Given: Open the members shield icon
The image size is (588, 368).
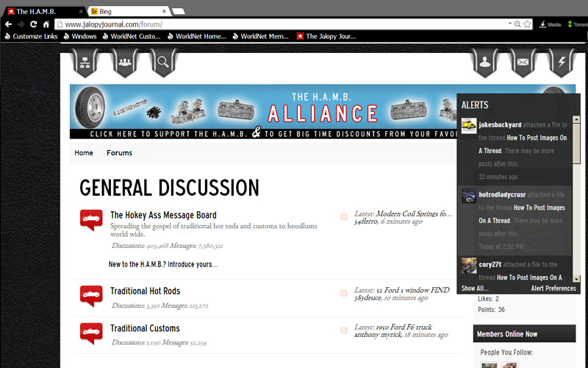Looking at the screenshot, I should coord(124,63).
